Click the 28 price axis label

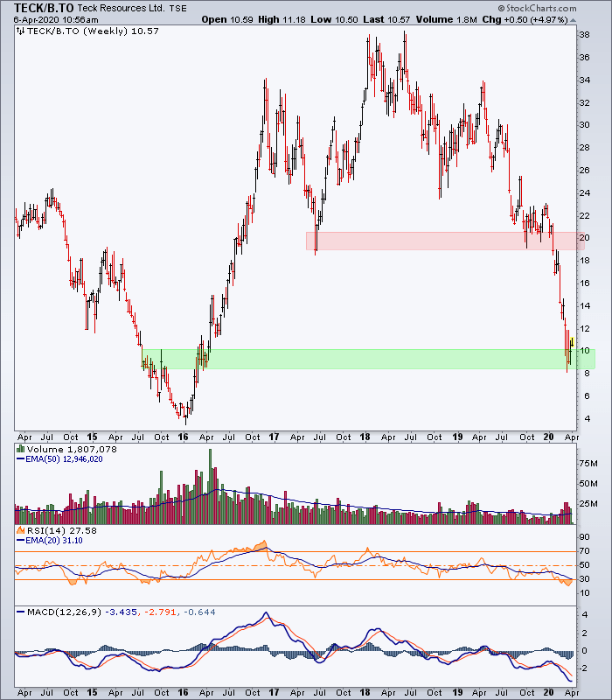tap(584, 148)
